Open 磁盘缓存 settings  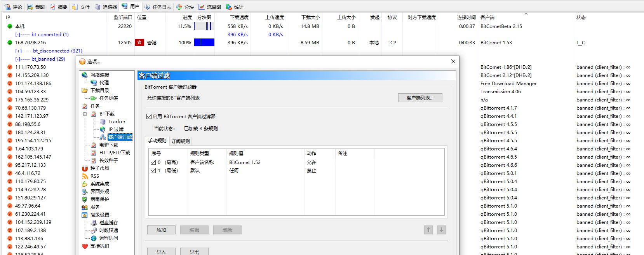point(109,223)
